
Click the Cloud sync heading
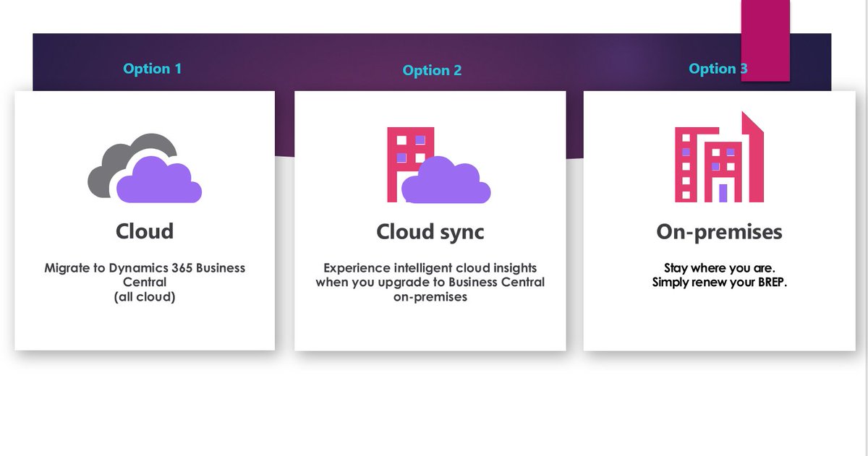point(431,232)
